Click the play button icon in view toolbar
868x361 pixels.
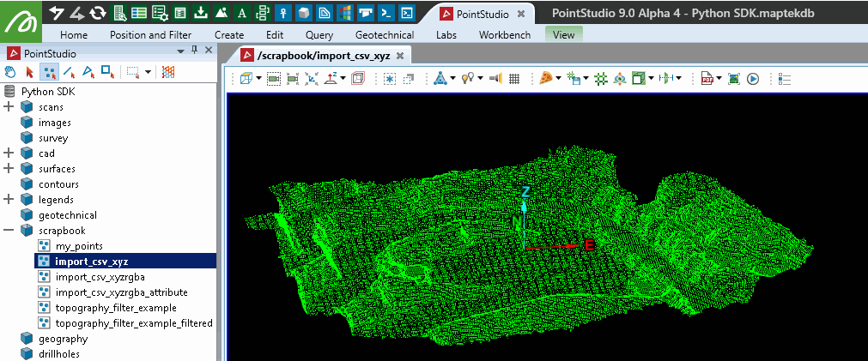coord(752,78)
